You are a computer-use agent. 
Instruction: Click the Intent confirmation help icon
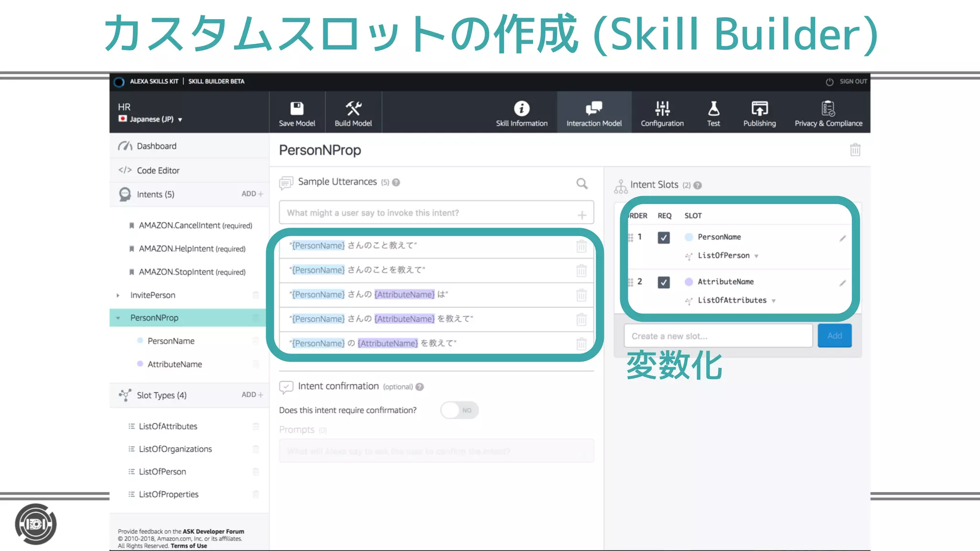click(420, 387)
